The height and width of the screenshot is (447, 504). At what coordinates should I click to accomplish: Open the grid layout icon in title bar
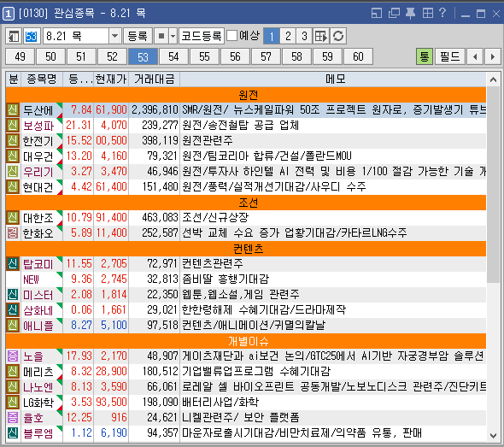pyautogui.click(x=427, y=13)
